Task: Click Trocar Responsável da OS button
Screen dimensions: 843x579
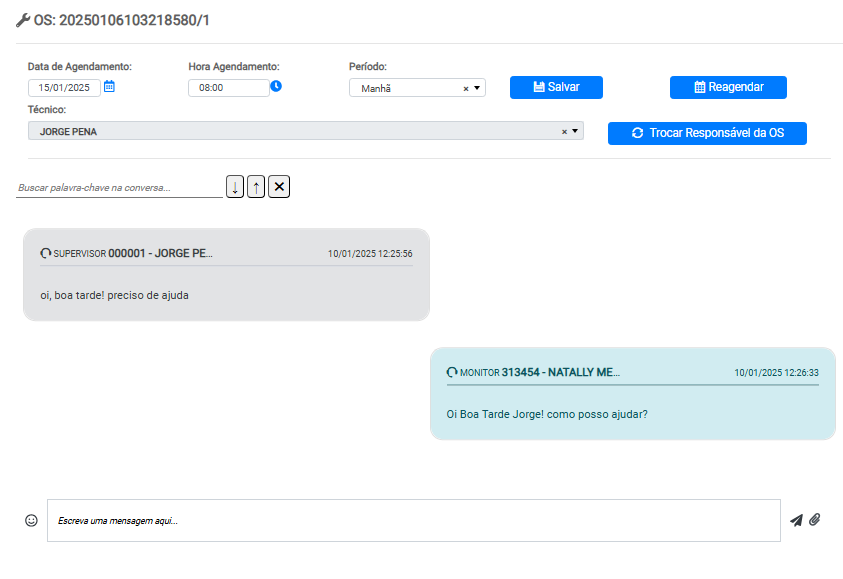Action: [x=707, y=133]
